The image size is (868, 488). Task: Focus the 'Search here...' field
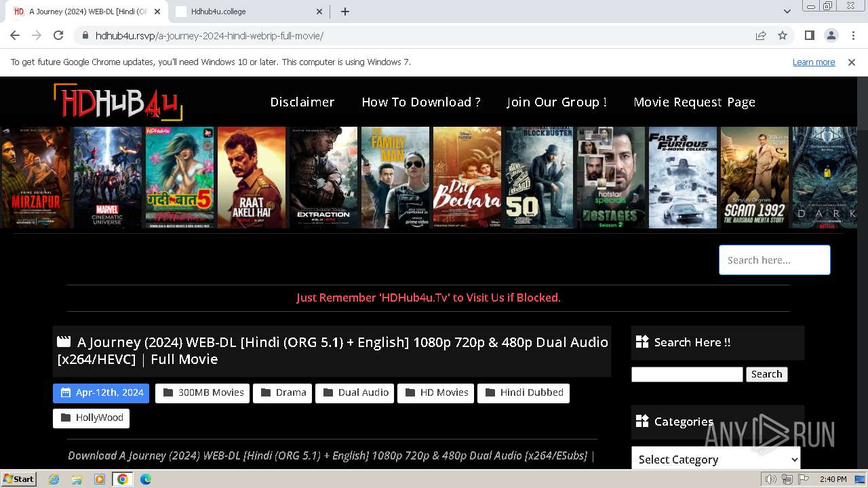(x=774, y=260)
